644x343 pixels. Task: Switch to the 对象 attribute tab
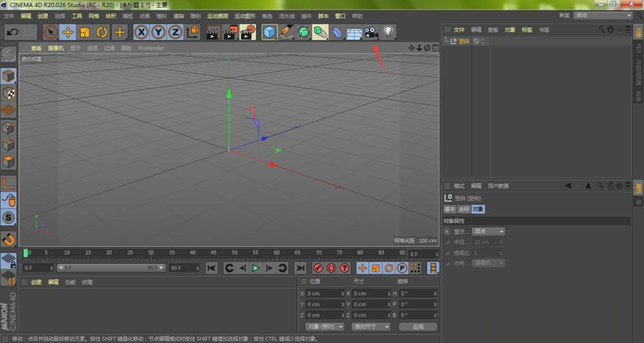point(478,209)
